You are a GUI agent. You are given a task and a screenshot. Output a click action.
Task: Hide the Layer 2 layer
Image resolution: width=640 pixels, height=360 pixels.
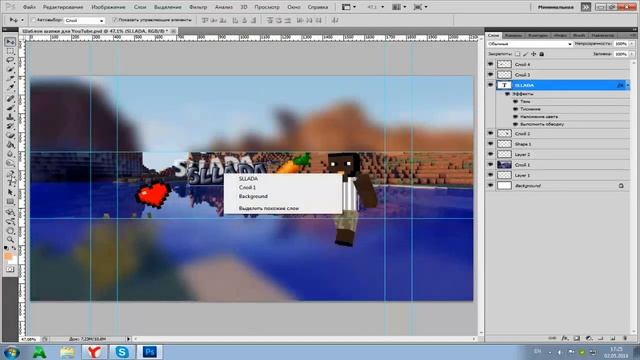[x=491, y=154]
